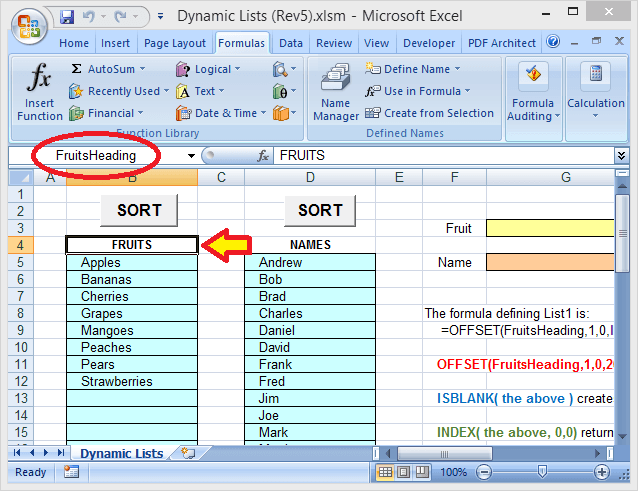This screenshot has height=491, width=638.
Task: Switch to the Developer ribbon tab
Action: (428, 43)
